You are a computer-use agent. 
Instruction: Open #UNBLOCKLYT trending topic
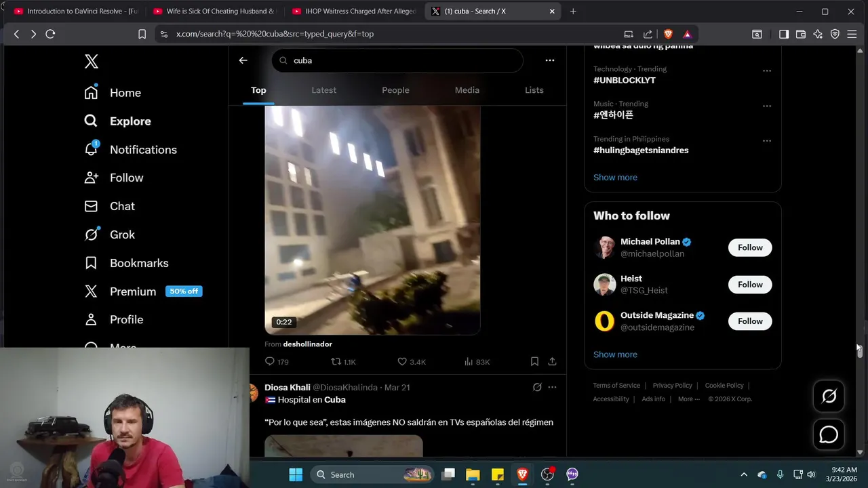pyautogui.click(x=625, y=80)
